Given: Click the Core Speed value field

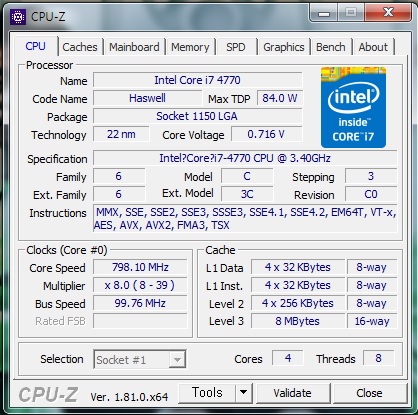Looking at the screenshot, I should point(140,267).
